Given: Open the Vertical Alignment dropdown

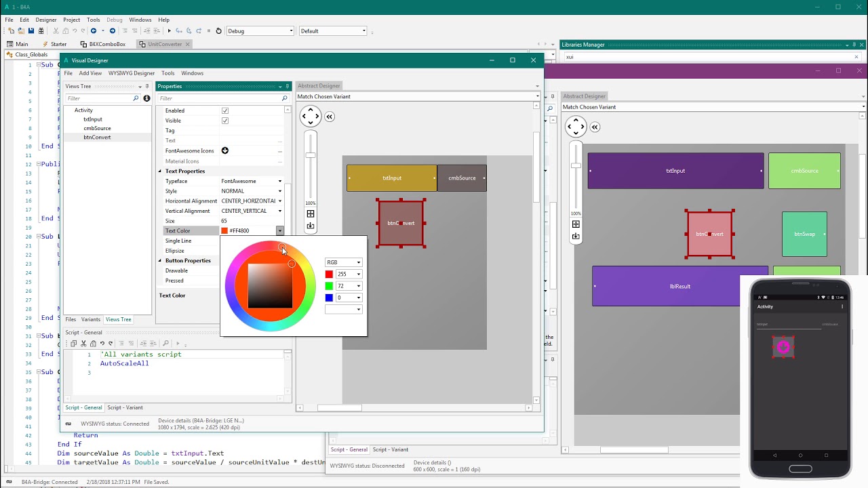Looking at the screenshot, I should coord(279,211).
